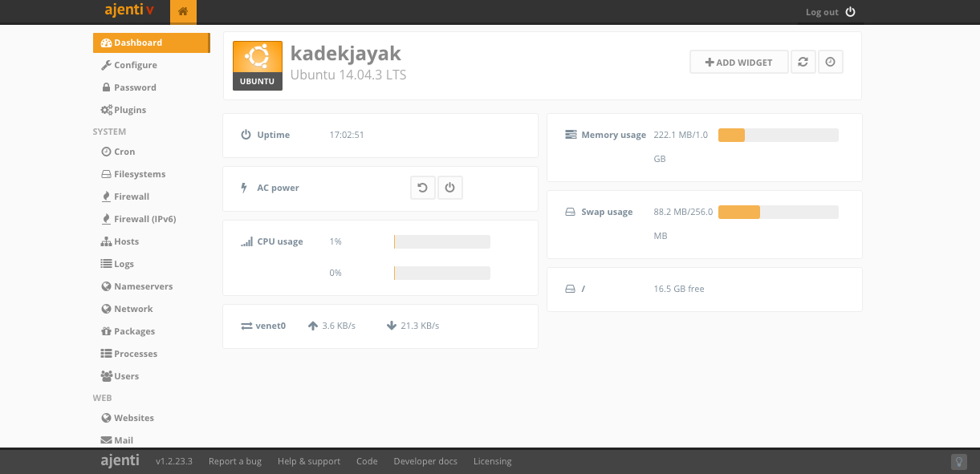Click the Log out power icon
Screen dimensions: 980x474
tap(851, 12)
